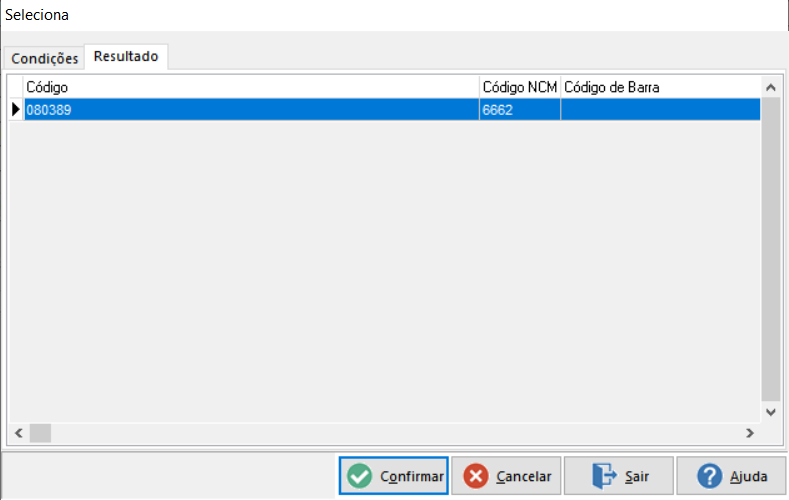Click the horizontal scrollbar thumb
Screen dimensions: 789x500
40,433
